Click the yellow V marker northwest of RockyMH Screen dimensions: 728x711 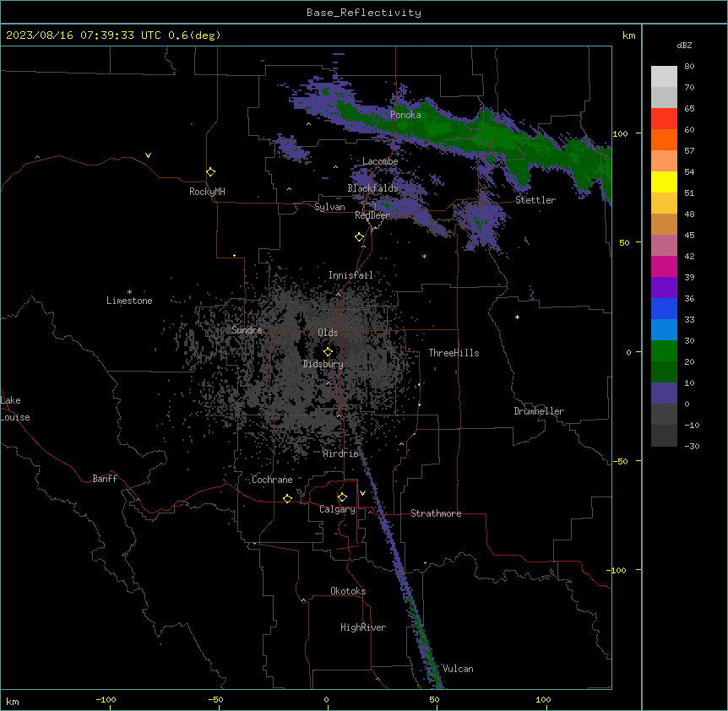pyautogui.click(x=148, y=155)
